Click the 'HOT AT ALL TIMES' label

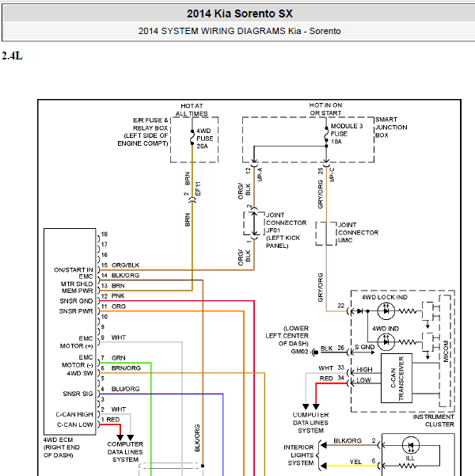pyautogui.click(x=192, y=109)
